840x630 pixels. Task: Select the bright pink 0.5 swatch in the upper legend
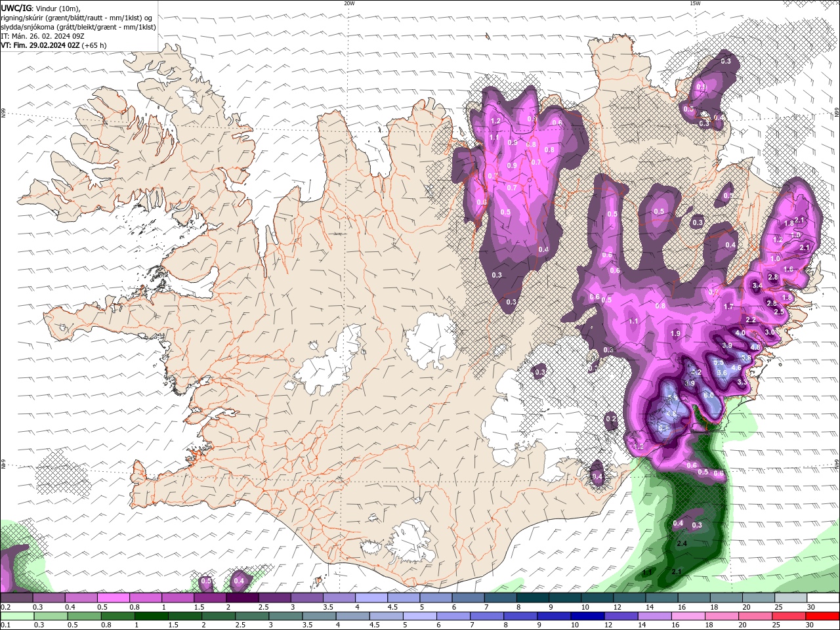pyautogui.click(x=114, y=598)
